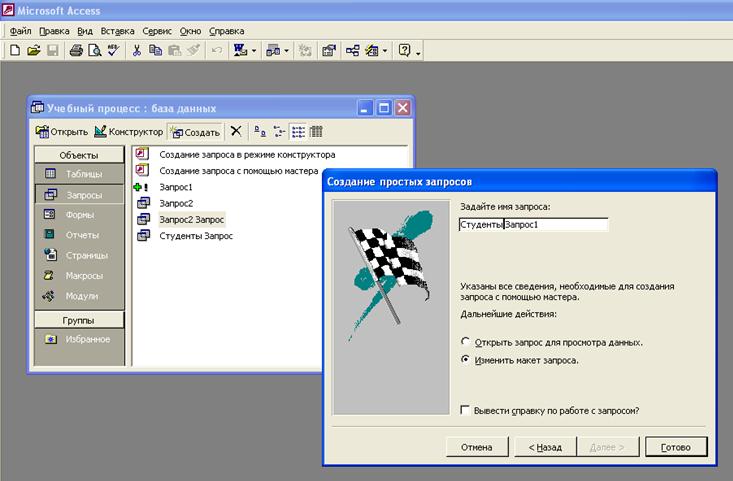Switch to List view in database window

[x=298, y=132]
